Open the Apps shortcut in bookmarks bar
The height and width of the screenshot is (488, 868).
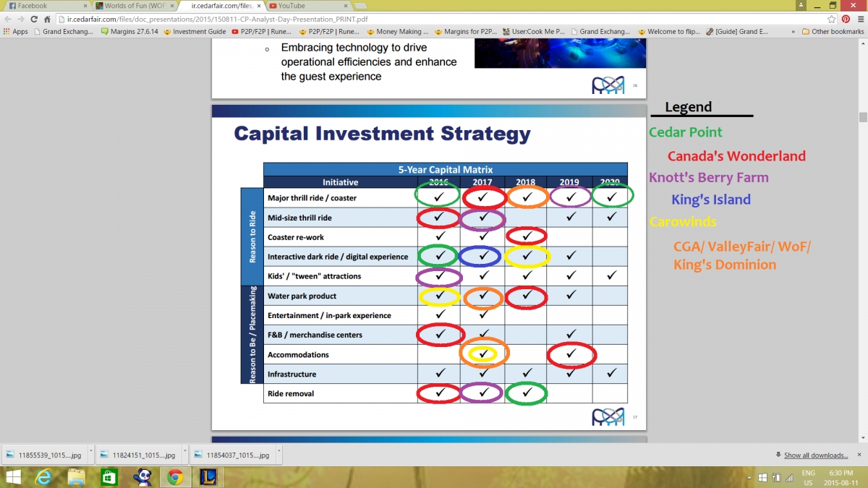pyautogui.click(x=16, y=32)
